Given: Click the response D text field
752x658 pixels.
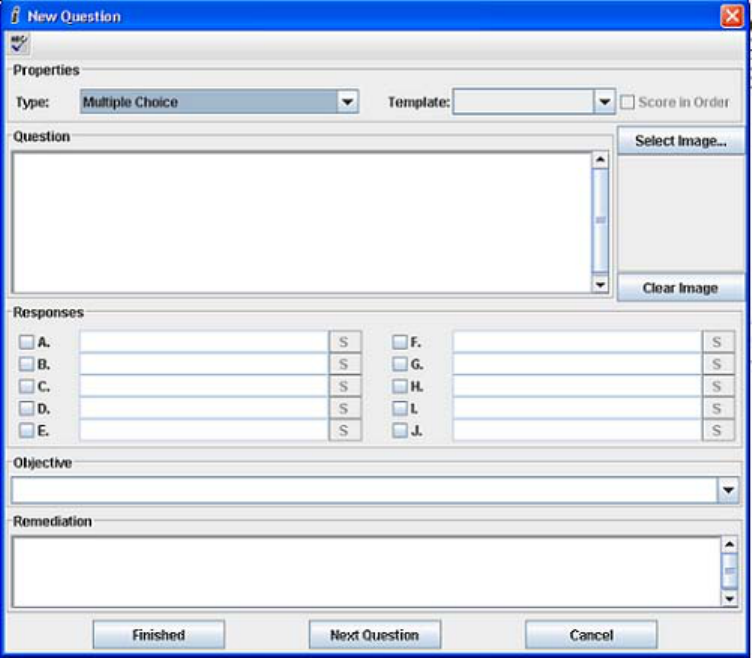Looking at the screenshot, I should click(x=204, y=408).
